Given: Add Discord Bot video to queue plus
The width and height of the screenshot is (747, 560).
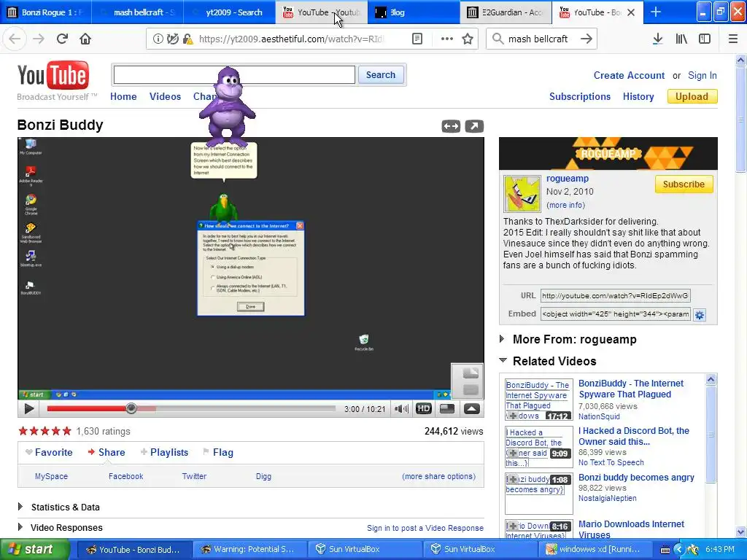Looking at the screenshot, I should point(513,454).
